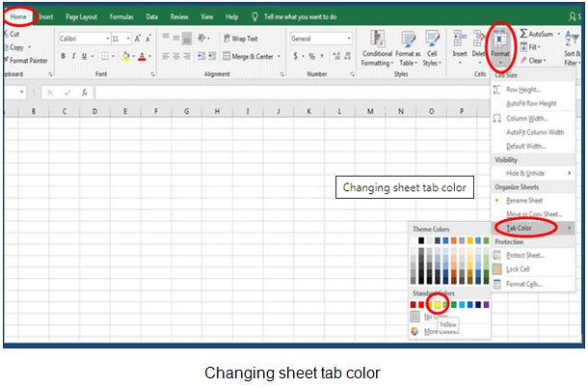Apply Underline formatting

[x=84, y=56]
